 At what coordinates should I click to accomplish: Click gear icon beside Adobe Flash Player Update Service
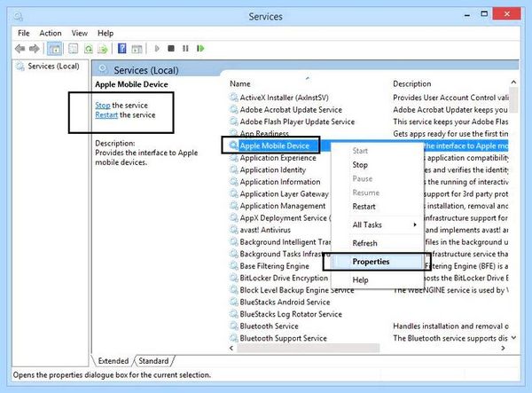click(x=234, y=122)
